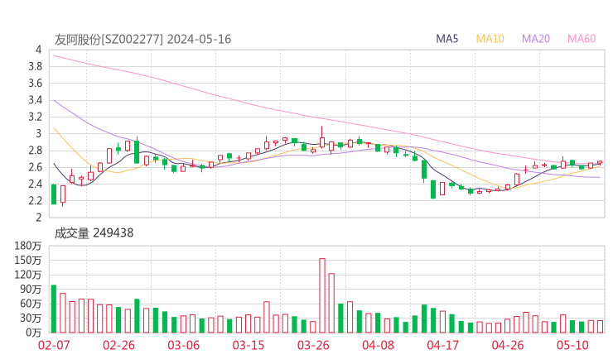Image resolution: width=613 pixels, height=364 pixels.
Task: Click the 05-10 date axis label
Action: pyautogui.click(x=572, y=345)
